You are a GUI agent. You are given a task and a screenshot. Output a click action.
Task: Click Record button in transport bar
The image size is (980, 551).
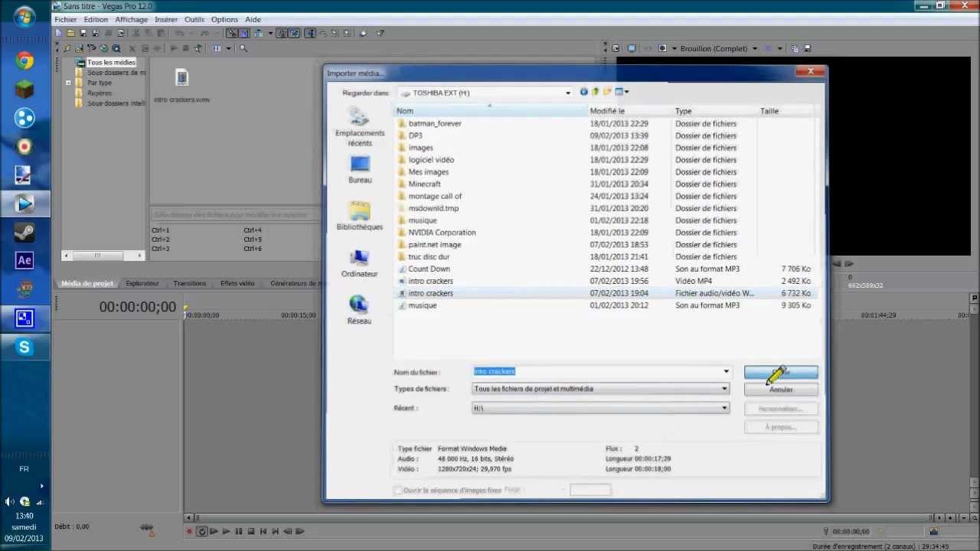coord(189,531)
